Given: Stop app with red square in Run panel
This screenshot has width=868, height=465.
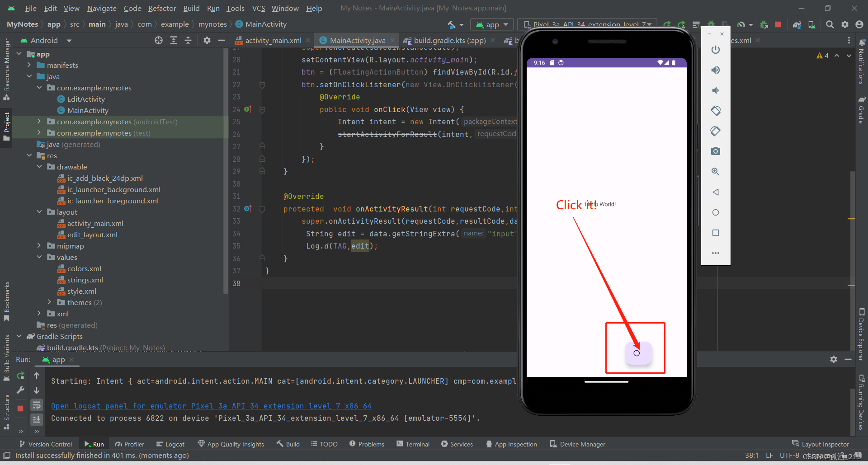Looking at the screenshot, I should (x=20, y=409).
